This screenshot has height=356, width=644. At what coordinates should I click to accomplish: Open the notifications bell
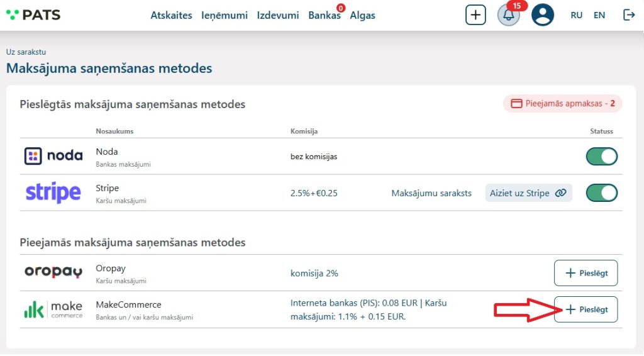pyautogui.click(x=508, y=15)
